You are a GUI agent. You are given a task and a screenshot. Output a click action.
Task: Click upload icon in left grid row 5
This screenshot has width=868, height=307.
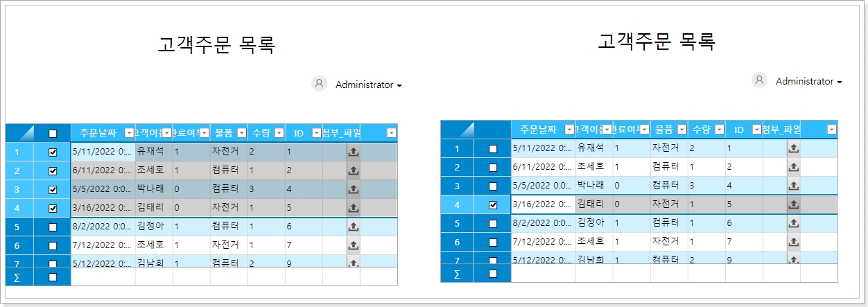coord(353,227)
